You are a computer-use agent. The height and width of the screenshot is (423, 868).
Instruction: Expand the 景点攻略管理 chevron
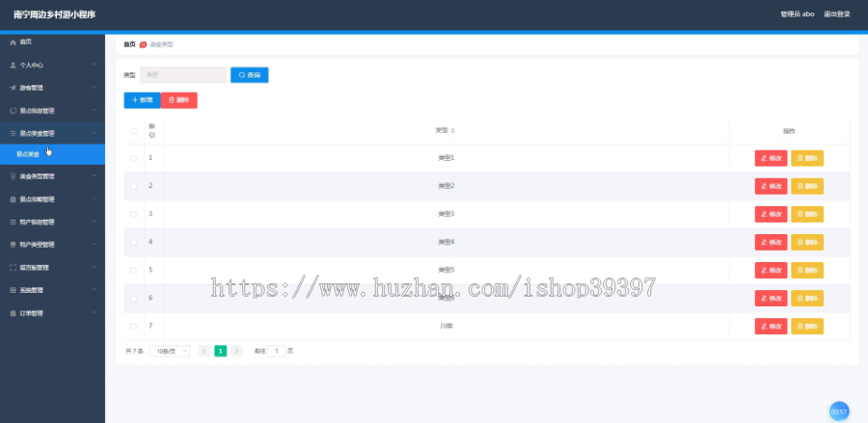(x=95, y=198)
